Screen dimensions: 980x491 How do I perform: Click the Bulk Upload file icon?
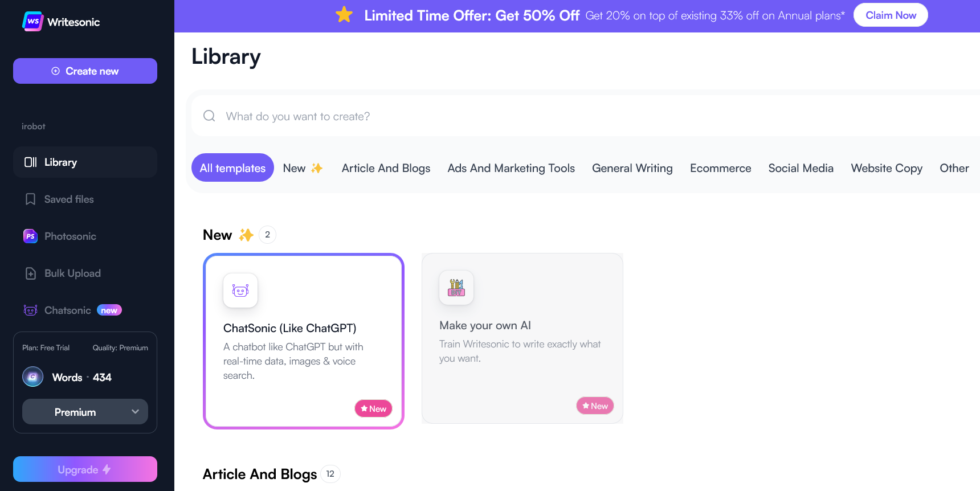[31, 273]
